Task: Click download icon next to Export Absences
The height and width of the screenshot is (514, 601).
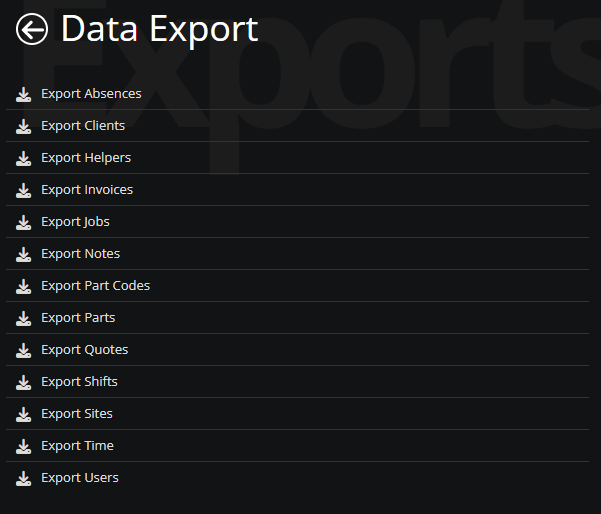Action: (23, 94)
